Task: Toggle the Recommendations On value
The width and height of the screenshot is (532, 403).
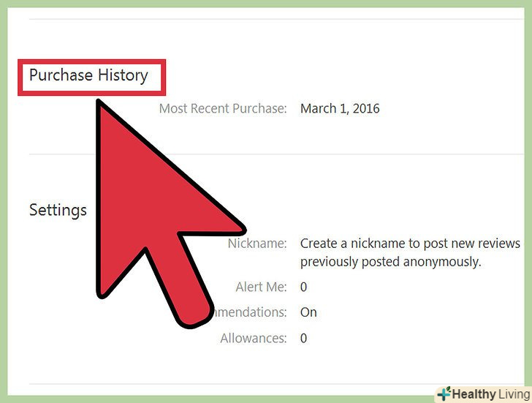Action: tap(308, 312)
